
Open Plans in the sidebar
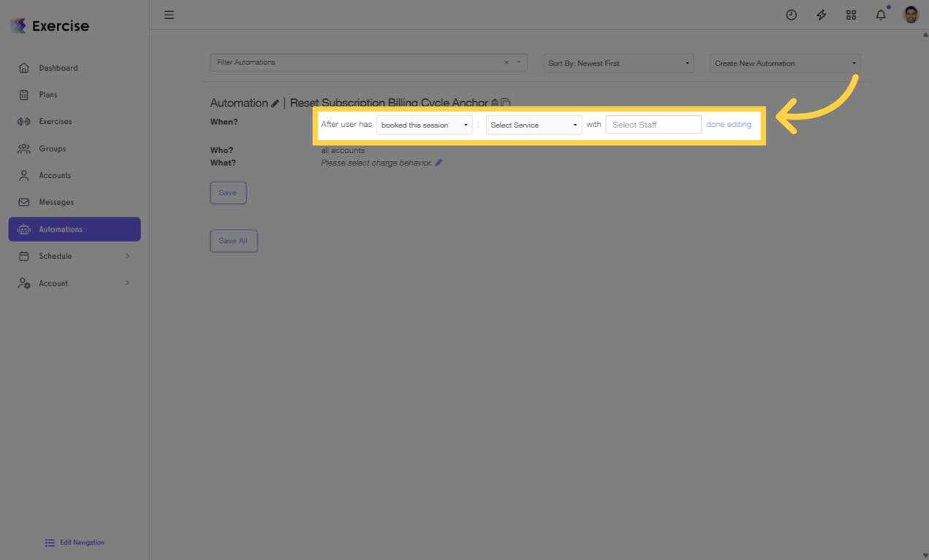[x=74, y=95]
